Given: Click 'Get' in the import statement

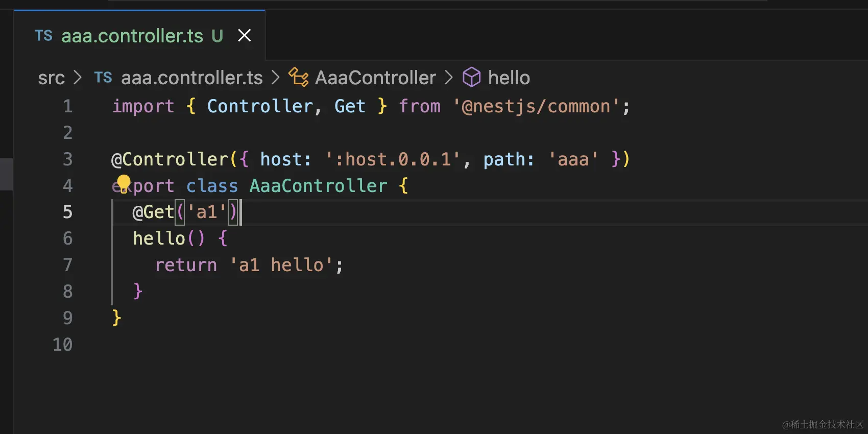Looking at the screenshot, I should [x=350, y=106].
